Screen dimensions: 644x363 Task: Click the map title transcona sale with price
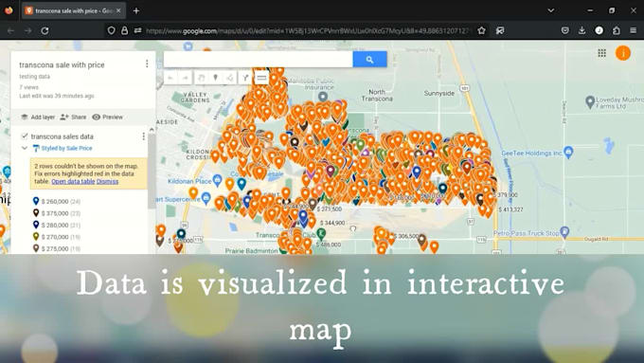point(62,65)
